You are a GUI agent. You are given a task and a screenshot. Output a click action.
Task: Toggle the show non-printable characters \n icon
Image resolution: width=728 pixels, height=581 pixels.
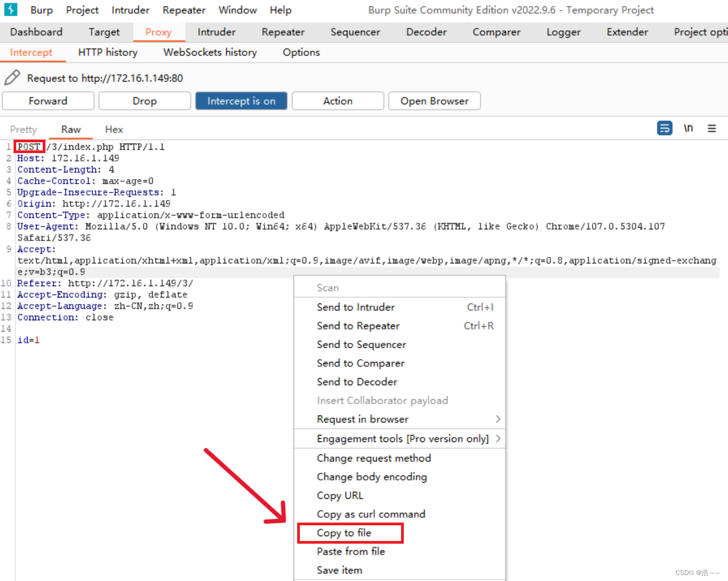688,128
